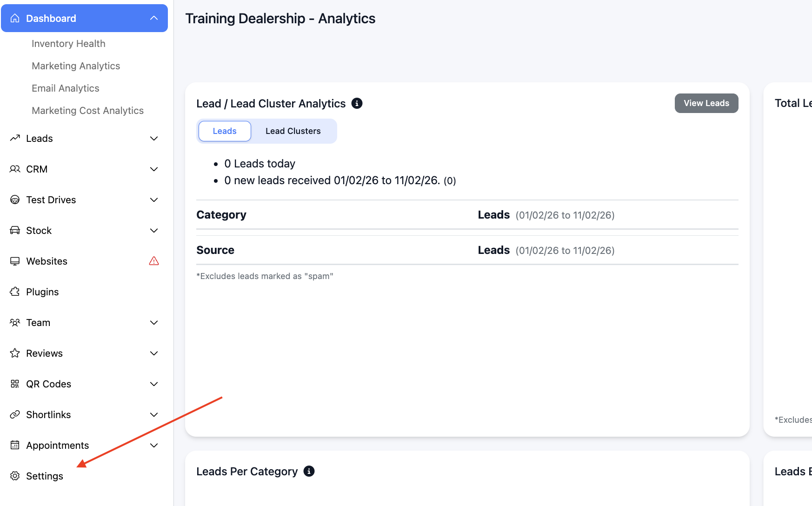Click the Settings gear icon
Screen dimensions: 812x506
click(15, 476)
